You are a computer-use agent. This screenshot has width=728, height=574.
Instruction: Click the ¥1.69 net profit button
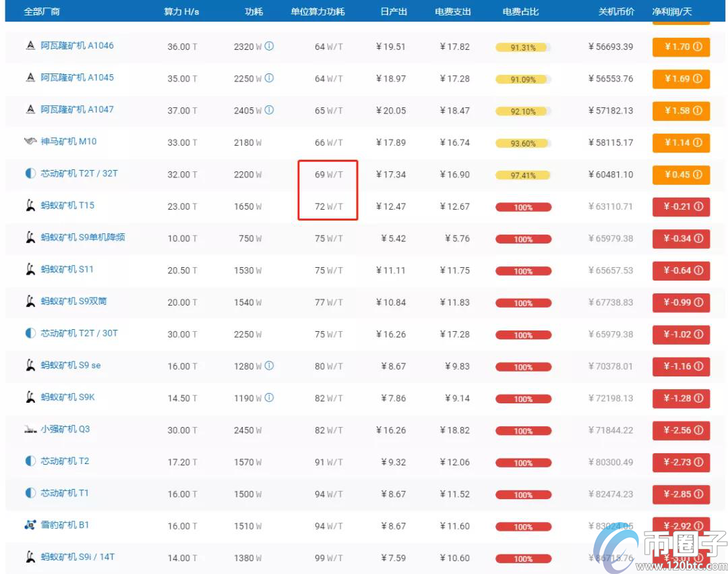tap(681, 79)
